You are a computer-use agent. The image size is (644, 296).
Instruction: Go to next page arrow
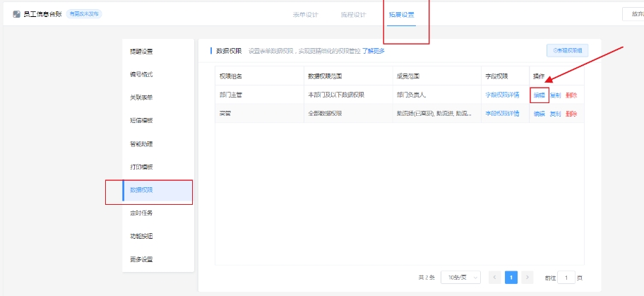pos(528,278)
